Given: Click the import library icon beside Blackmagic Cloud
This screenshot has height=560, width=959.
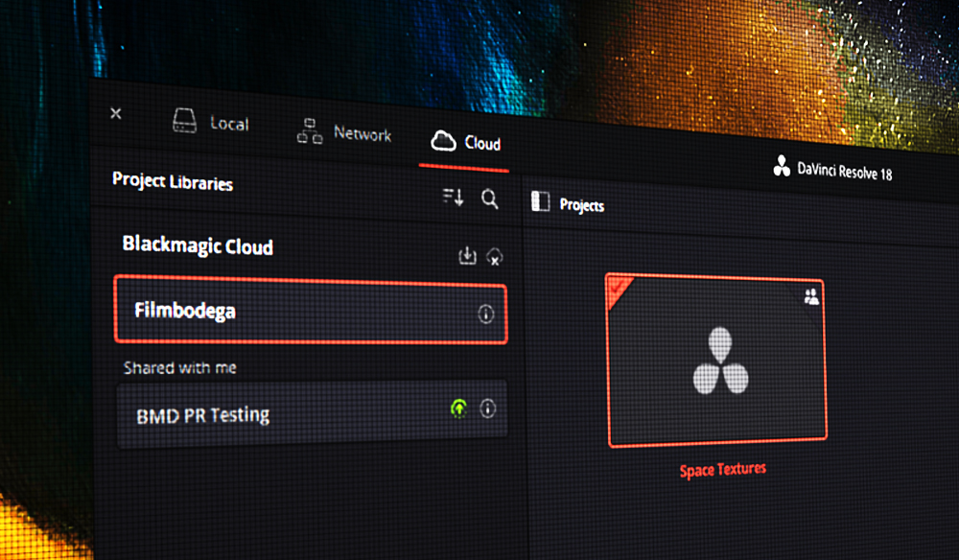Looking at the screenshot, I should click(x=467, y=256).
